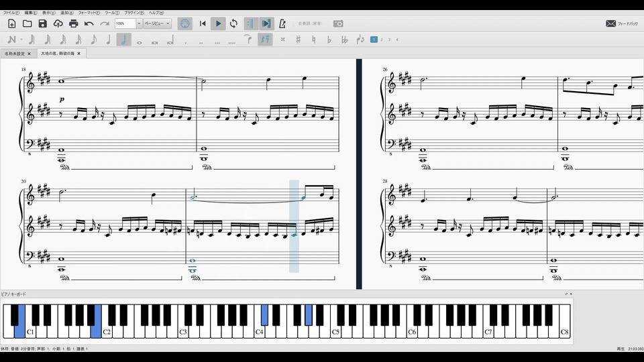Toggle loop playback
Image resolution: width=644 pixels, height=362 pixels.
click(x=233, y=23)
